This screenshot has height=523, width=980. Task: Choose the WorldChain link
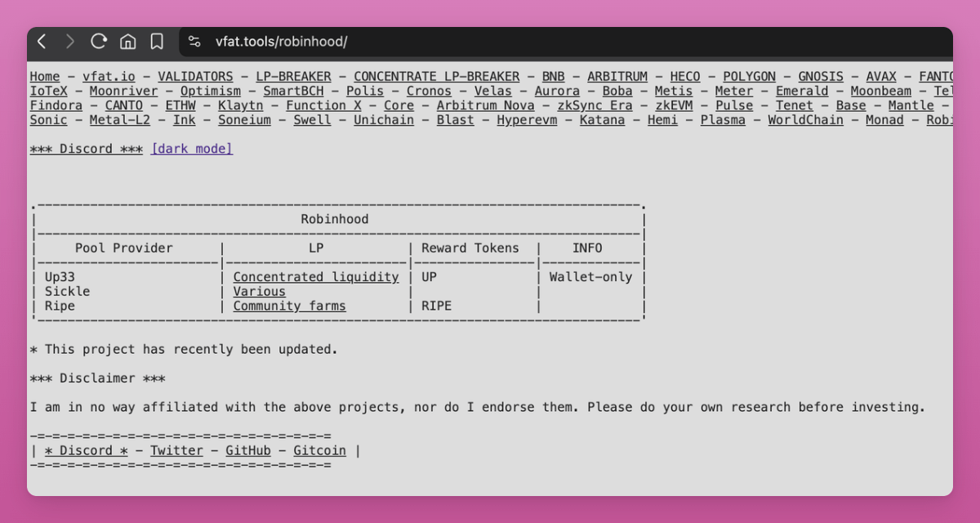click(805, 120)
